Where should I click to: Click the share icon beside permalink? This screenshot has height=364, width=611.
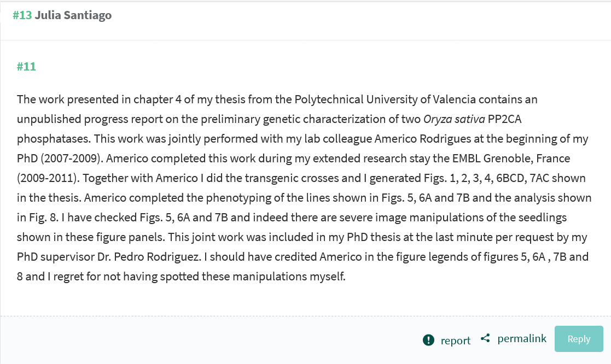click(x=485, y=339)
